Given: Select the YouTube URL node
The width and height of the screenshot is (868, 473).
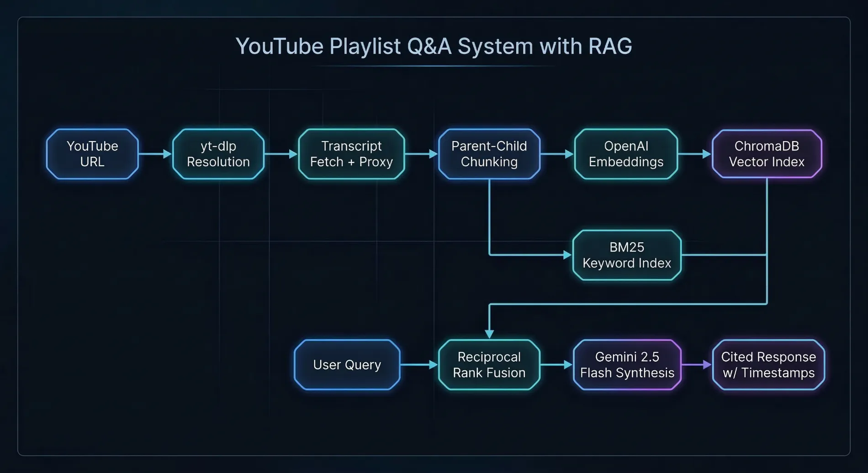Looking at the screenshot, I should click(92, 154).
